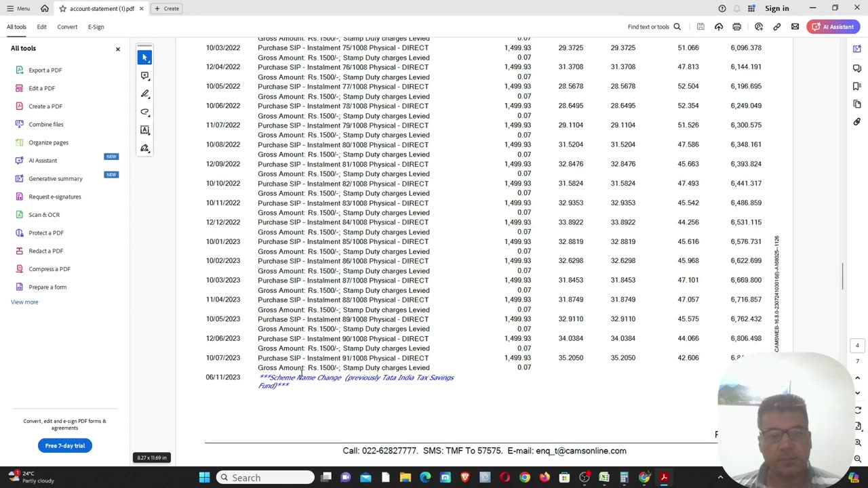Open the hamburger Menu
Screen dimensions: 868x488
(18, 8)
